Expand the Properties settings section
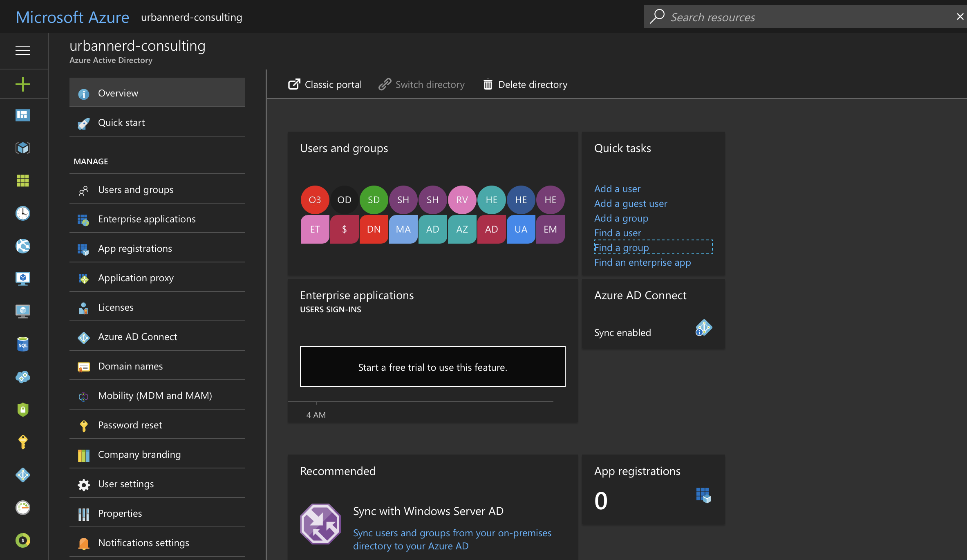The width and height of the screenshot is (967, 560). [x=120, y=512]
